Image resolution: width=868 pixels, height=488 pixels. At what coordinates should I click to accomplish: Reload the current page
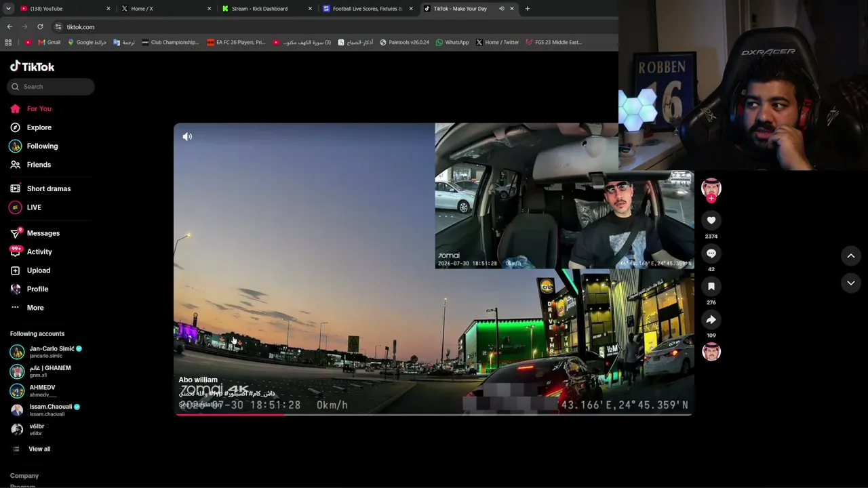(x=40, y=26)
